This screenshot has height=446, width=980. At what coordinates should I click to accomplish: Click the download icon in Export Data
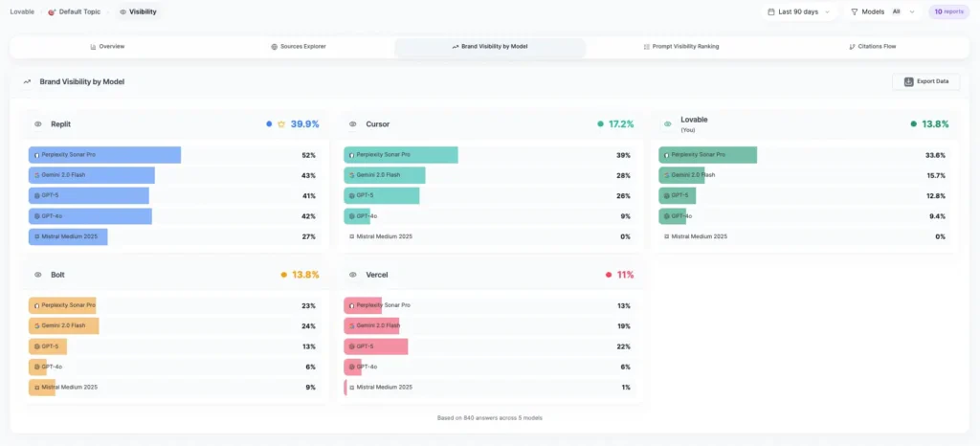point(909,81)
